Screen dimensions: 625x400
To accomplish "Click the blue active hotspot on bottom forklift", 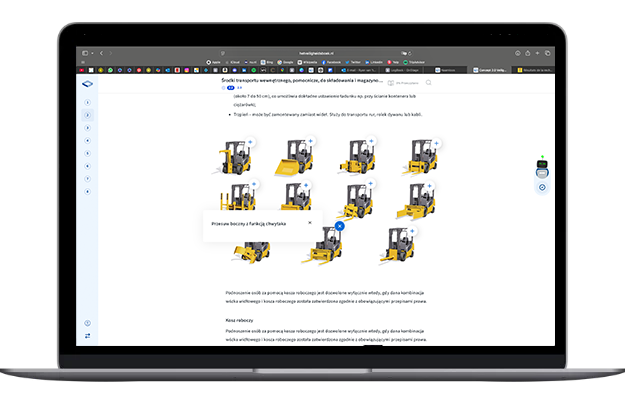I will click(x=340, y=226).
